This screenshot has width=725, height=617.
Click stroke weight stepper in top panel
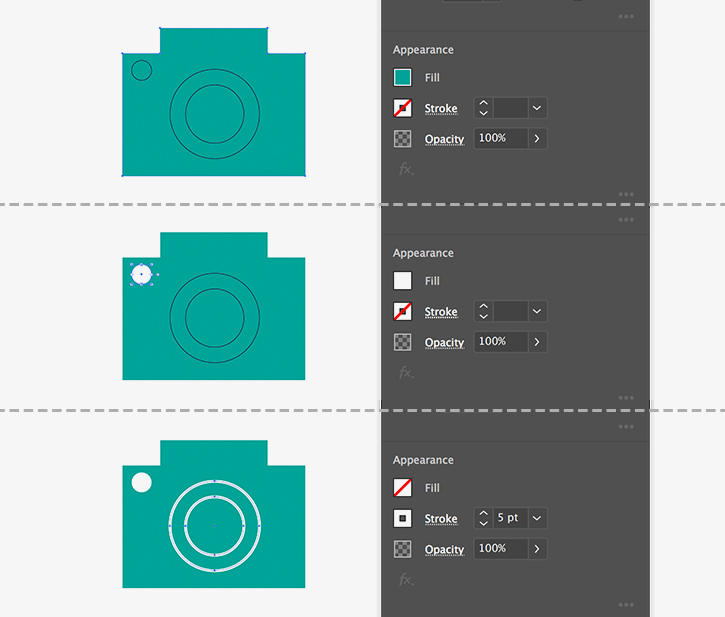[x=484, y=108]
